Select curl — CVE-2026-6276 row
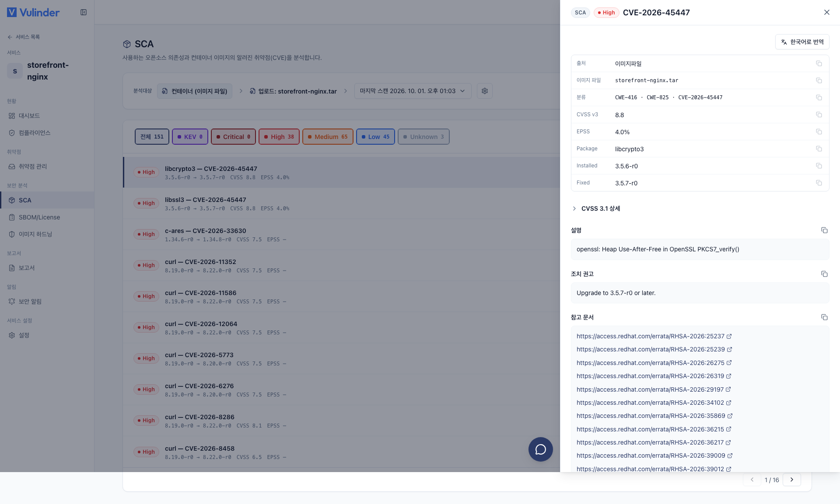Viewport: 840px width, 504px height. 341,389
